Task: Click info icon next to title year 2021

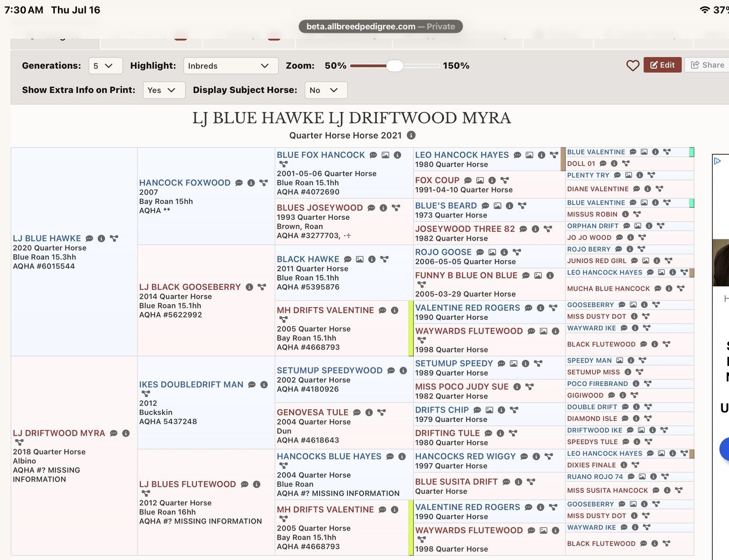Action: pyautogui.click(x=411, y=135)
